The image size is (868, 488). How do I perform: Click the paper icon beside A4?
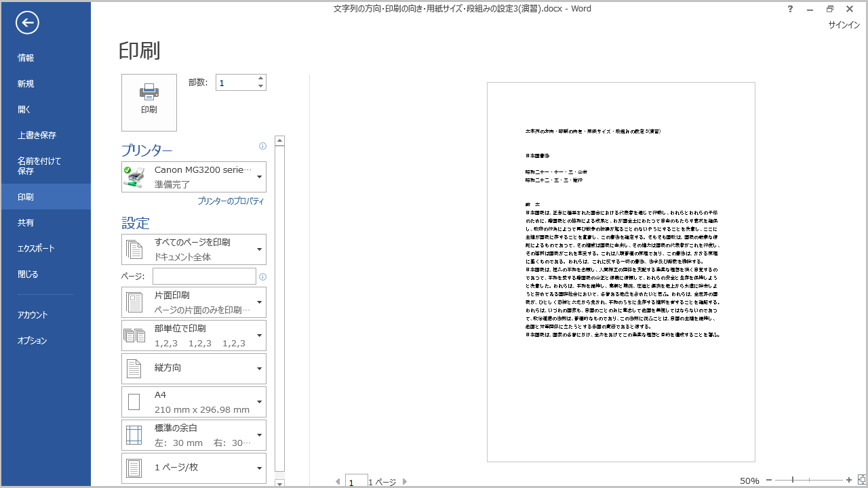(134, 402)
